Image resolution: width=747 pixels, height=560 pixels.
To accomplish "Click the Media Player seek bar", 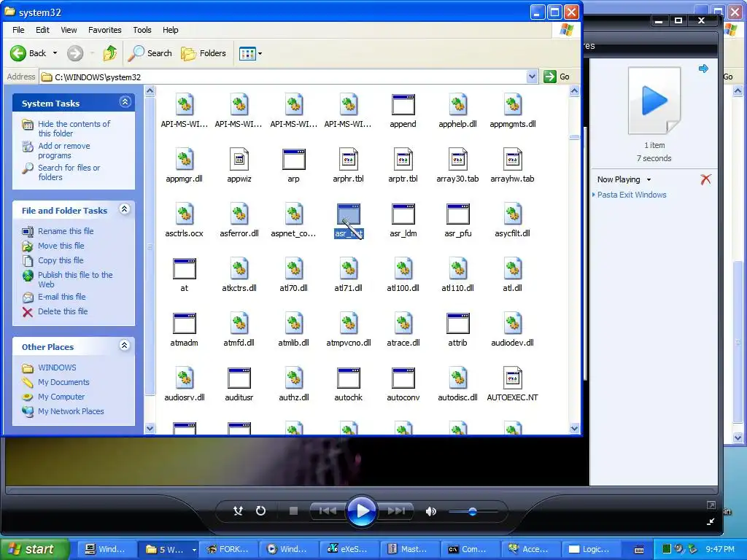I will [362, 489].
